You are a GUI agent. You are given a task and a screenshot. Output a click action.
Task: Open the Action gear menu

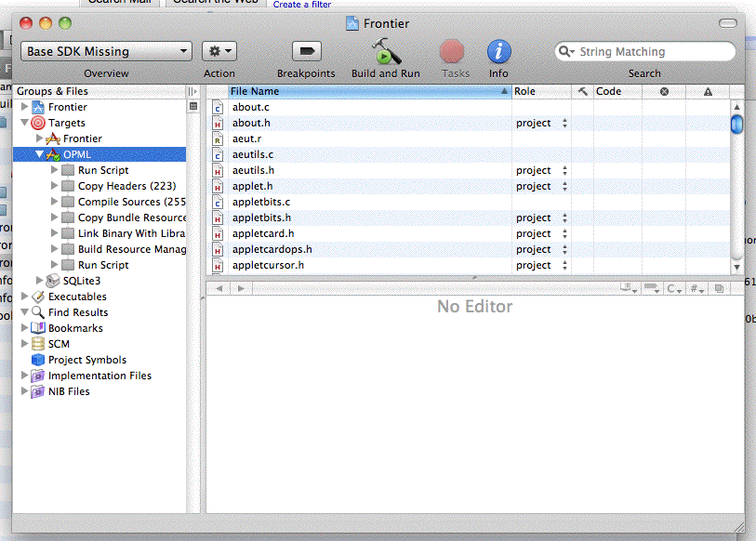click(219, 51)
